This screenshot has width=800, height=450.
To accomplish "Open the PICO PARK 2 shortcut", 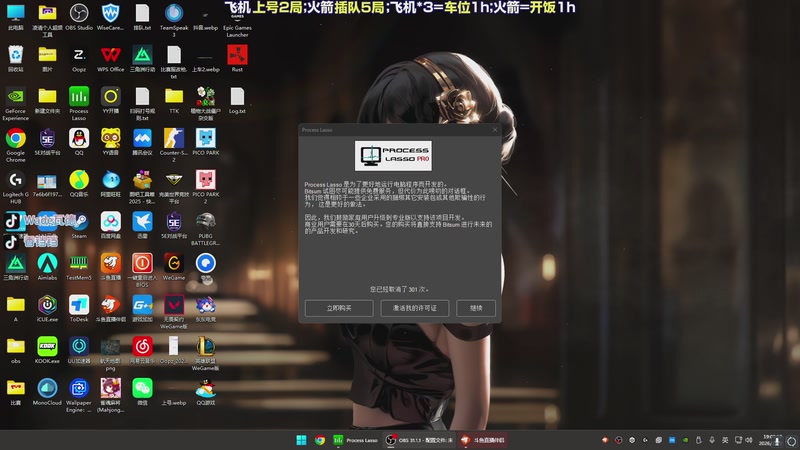I will pyautogui.click(x=206, y=187).
